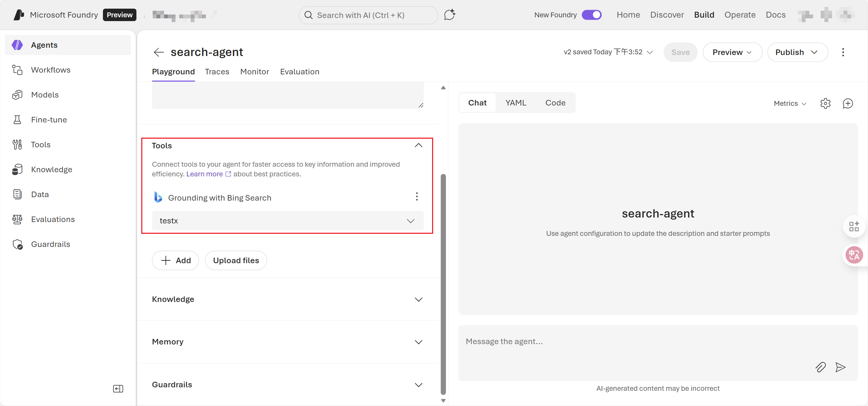Expand the Memory section
Viewport: 868px width, 406px height.
click(x=418, y=342)
